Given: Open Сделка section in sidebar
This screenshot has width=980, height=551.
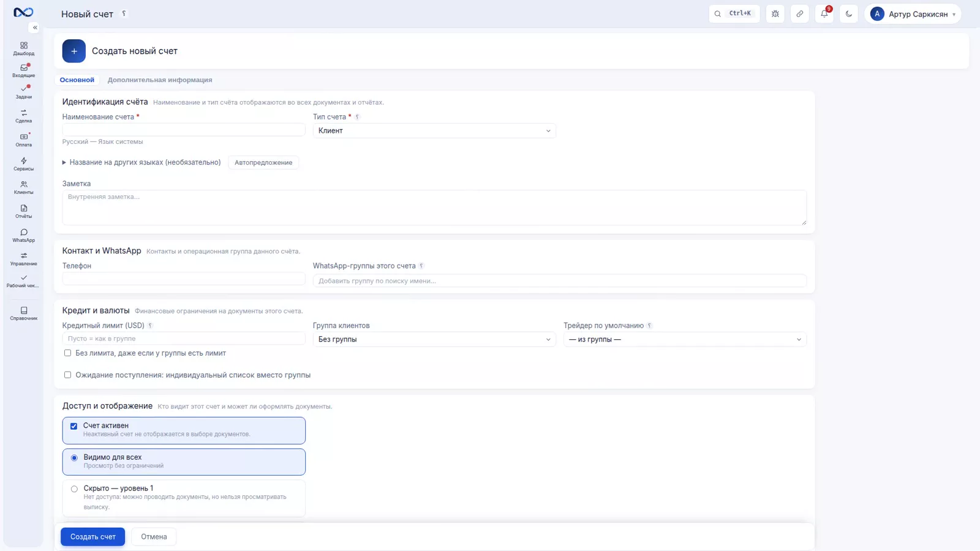Looking at the screenshot, I should tap(23, 116).
